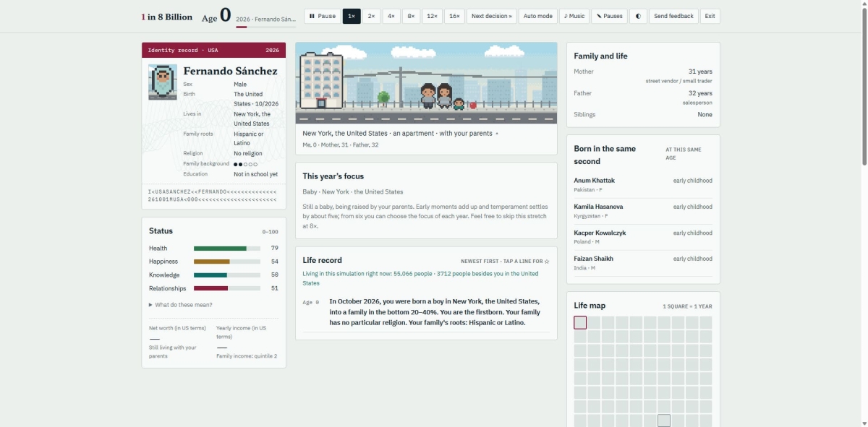Click the Knowledge status bar
The height and width of the screenshot is (427, 868).
tap(227, 275)
